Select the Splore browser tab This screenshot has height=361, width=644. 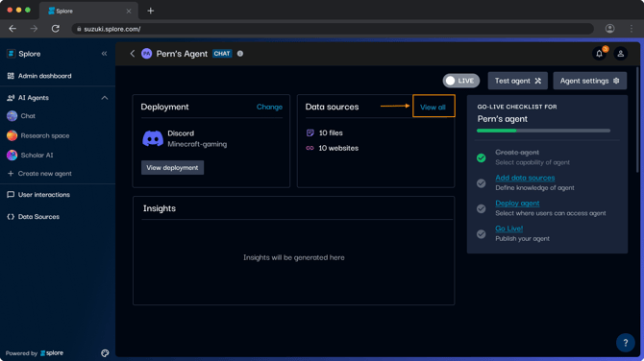pos(88,11)
